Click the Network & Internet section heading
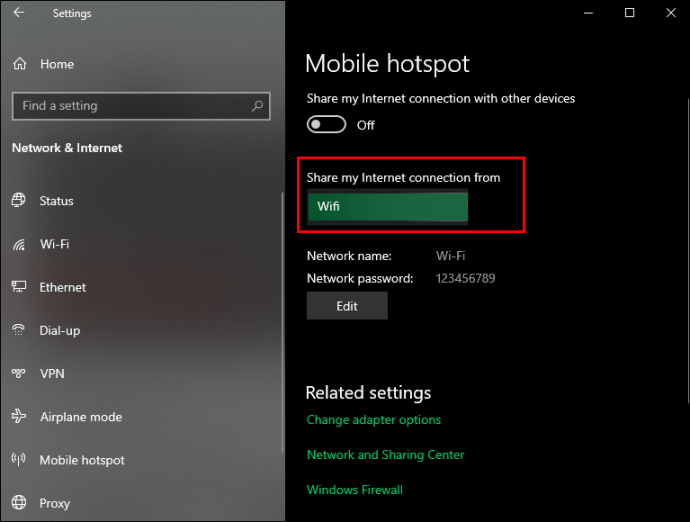 (x=67, y=148)
